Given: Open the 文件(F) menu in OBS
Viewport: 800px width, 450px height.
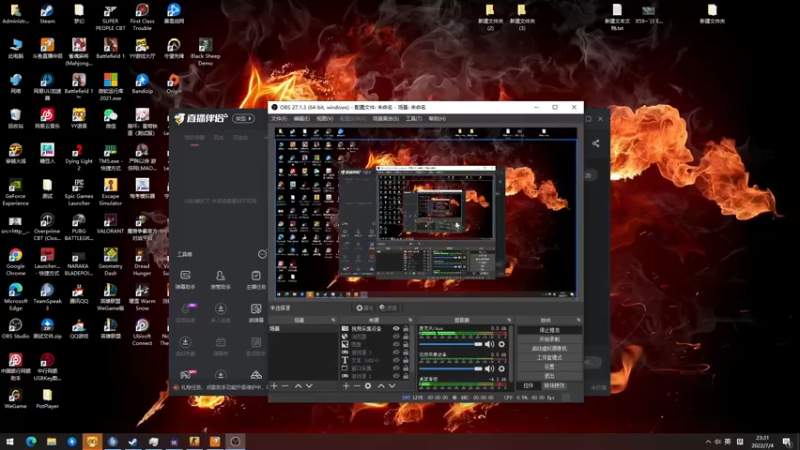Looking at the screenshot, I should [x=279, y=118].
